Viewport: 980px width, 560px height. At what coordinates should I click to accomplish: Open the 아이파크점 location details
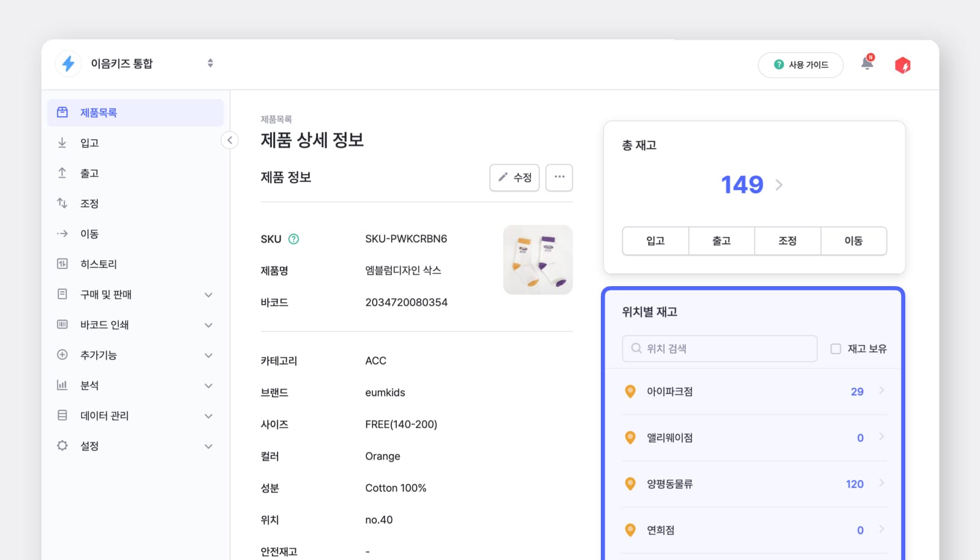(753, 392)
